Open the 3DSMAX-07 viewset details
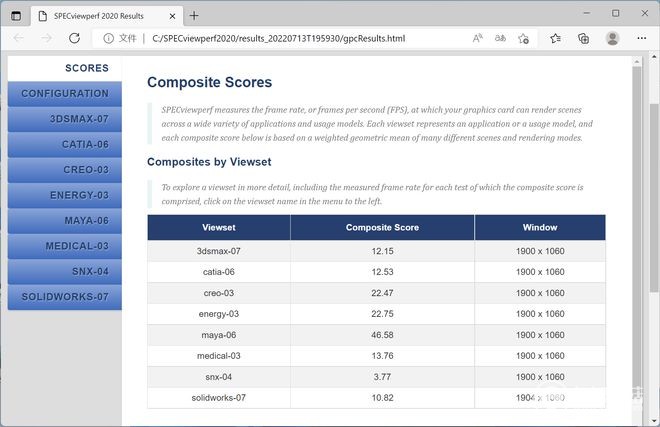 pyautogui.click(x=65, y=119)
